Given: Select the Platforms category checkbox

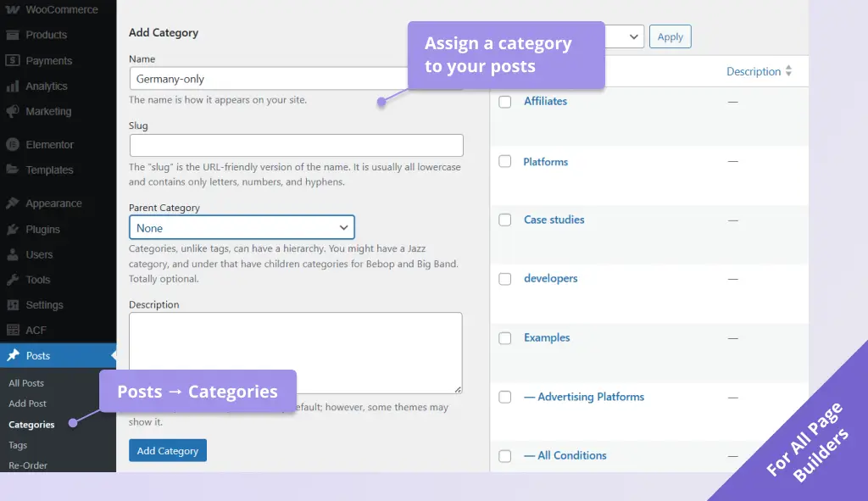Looking at the screenshot, I should pos(505,162).
